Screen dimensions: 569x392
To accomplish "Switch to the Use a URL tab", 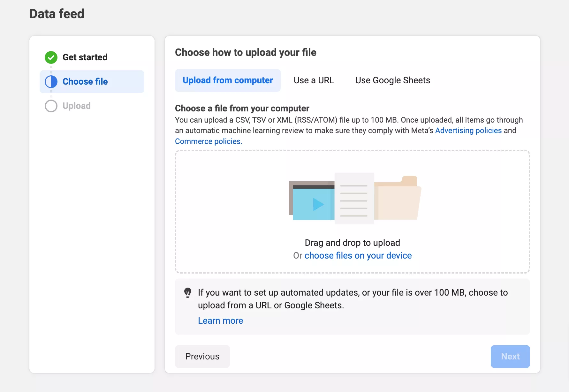I will [314, 80].
